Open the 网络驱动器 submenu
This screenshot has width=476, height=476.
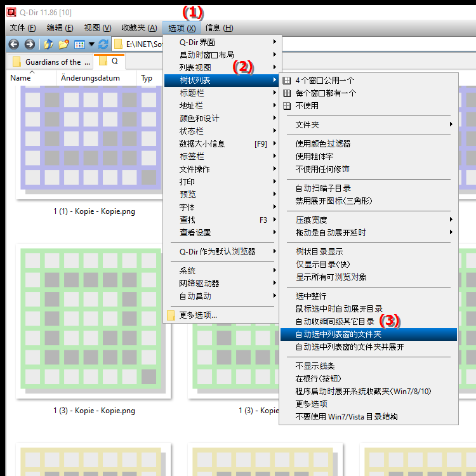click(x=222, y=284)
